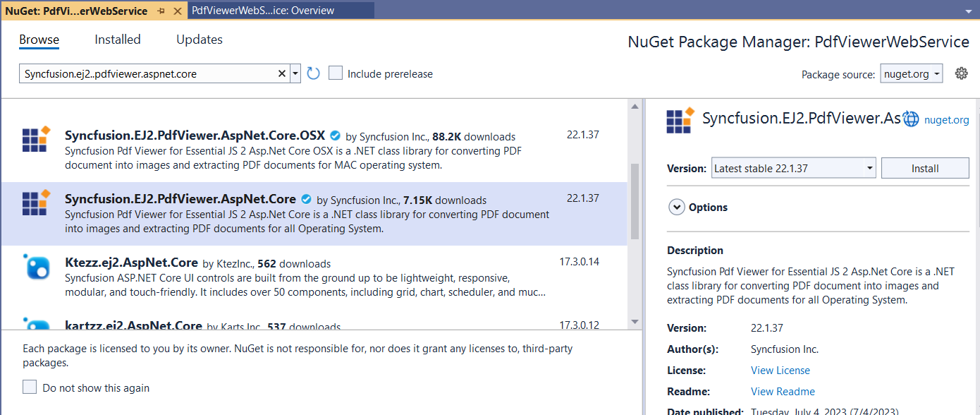
Task: Open the View License link
Action: [x=780, y=370]
